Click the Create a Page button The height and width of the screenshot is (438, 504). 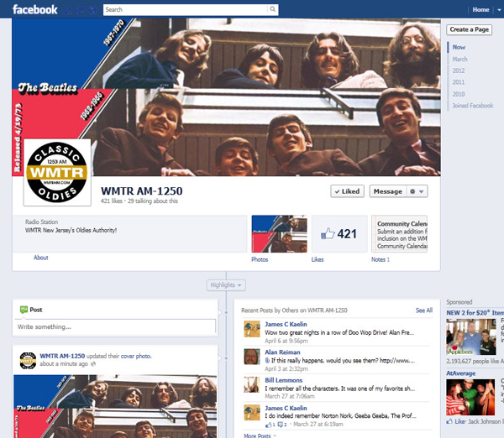point(469,29)
